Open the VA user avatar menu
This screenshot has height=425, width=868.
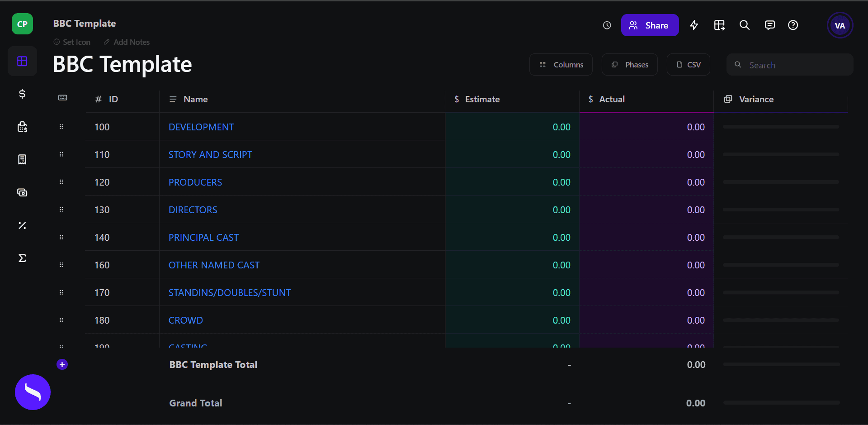(x=840, y=25)
